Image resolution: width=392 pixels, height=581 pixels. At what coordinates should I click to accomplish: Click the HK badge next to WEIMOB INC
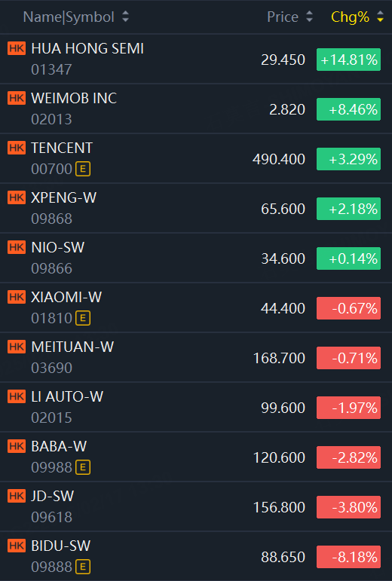tap(17, 98)
